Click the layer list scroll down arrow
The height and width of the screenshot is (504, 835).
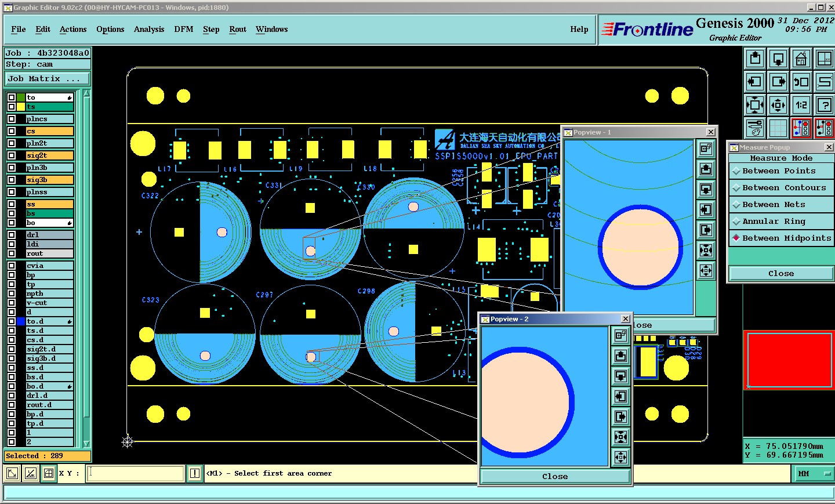point(87,444)
